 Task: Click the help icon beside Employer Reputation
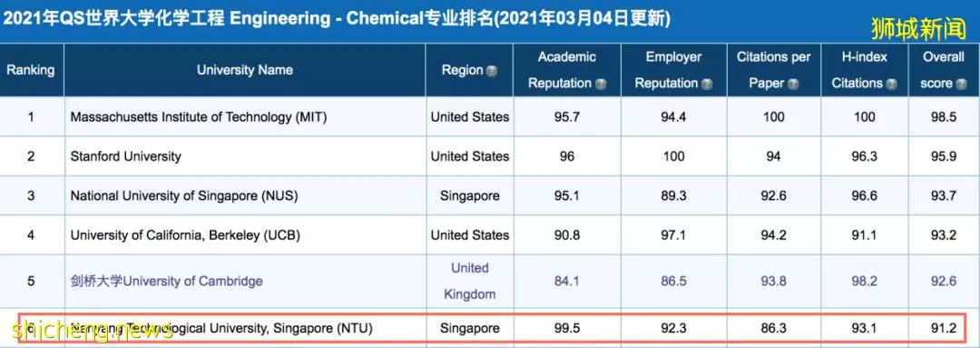pos(707,84)
